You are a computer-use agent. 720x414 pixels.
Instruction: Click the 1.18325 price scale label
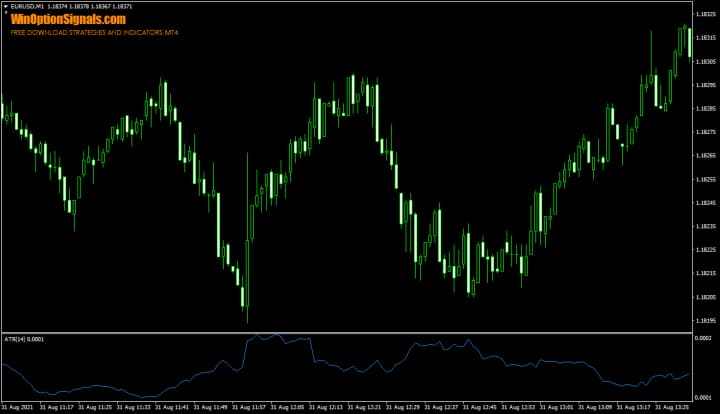pyautogui.click(x=705, y=15)
